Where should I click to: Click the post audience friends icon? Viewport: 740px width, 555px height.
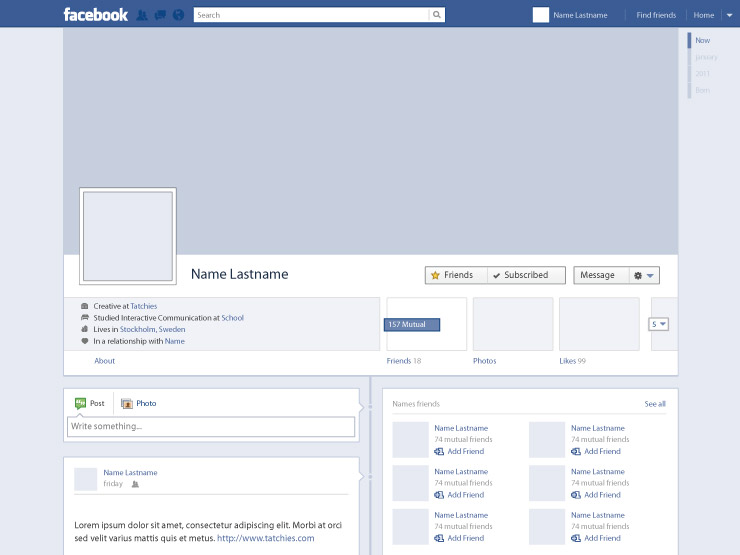(x=135, y=484)
